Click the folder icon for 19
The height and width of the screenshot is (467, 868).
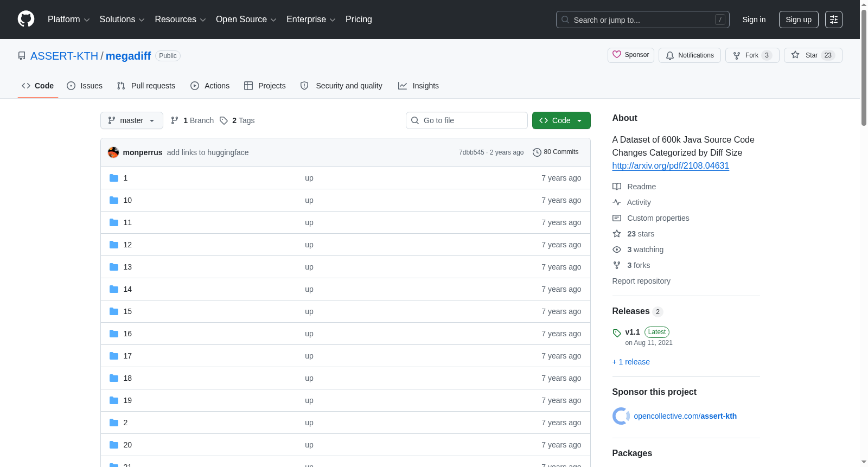(x=114, y=400)
